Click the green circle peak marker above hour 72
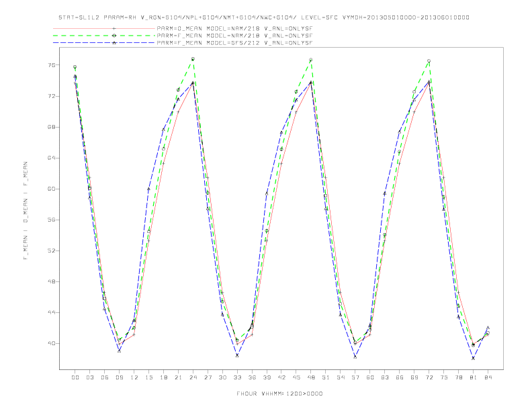The height and width of the screenshot is (411, 532). 429,61
